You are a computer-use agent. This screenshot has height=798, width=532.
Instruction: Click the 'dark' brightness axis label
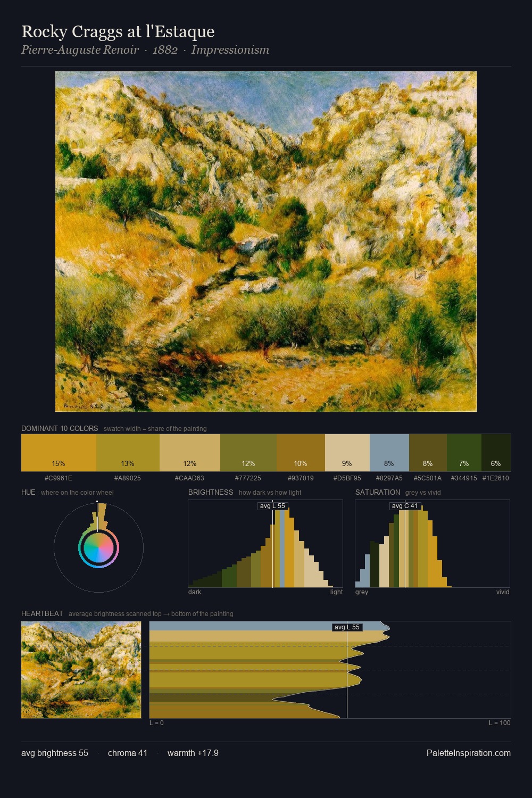[x=195, y=592]
